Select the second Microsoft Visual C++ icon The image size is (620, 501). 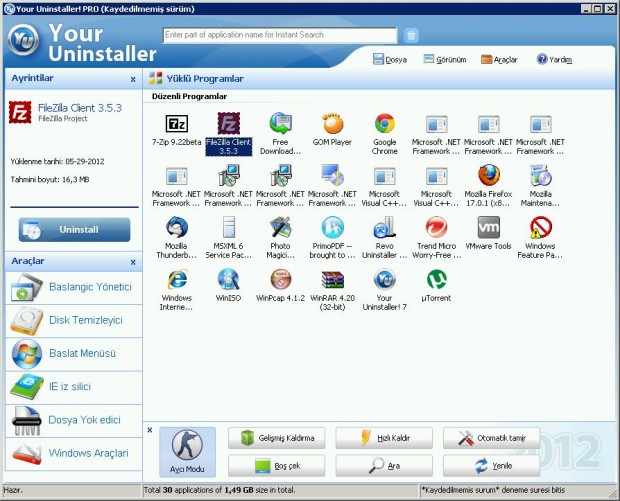[x=436, y=176]
